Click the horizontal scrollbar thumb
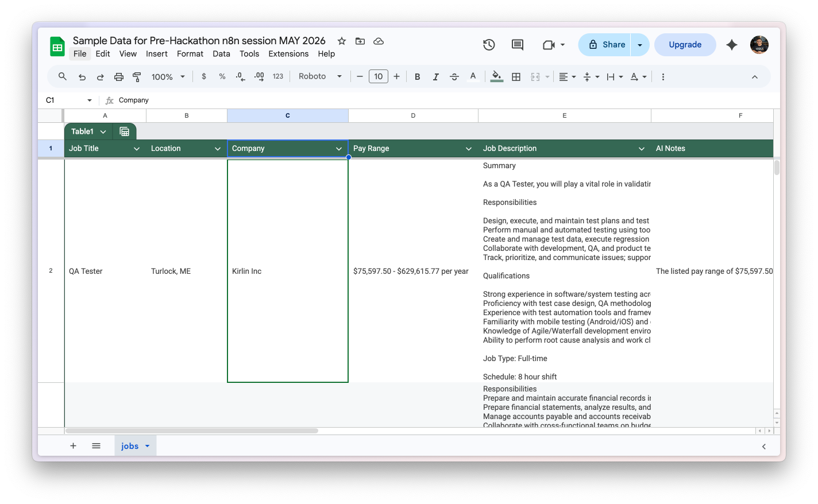This screenshot has height=504, width=818. click(x=192, y=431)
